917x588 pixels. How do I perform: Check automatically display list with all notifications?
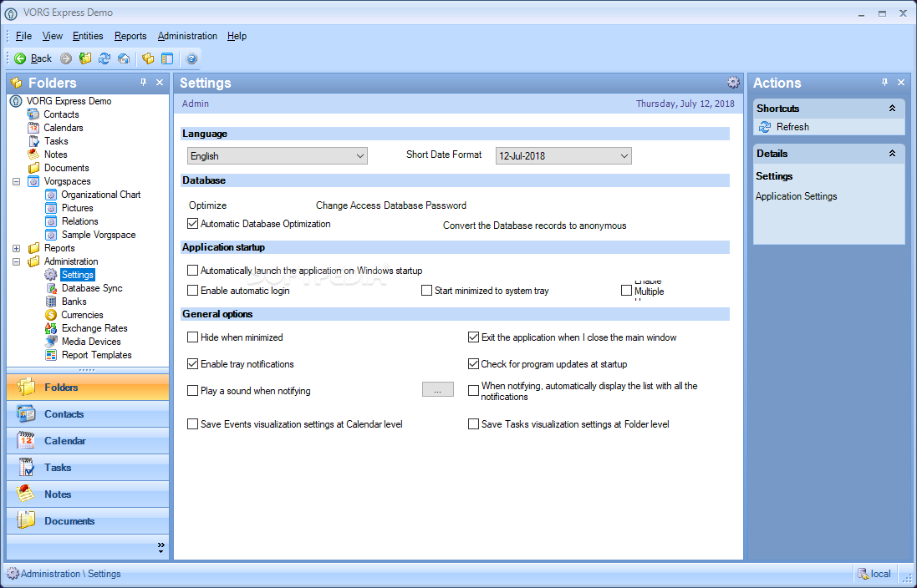[474, 391]
